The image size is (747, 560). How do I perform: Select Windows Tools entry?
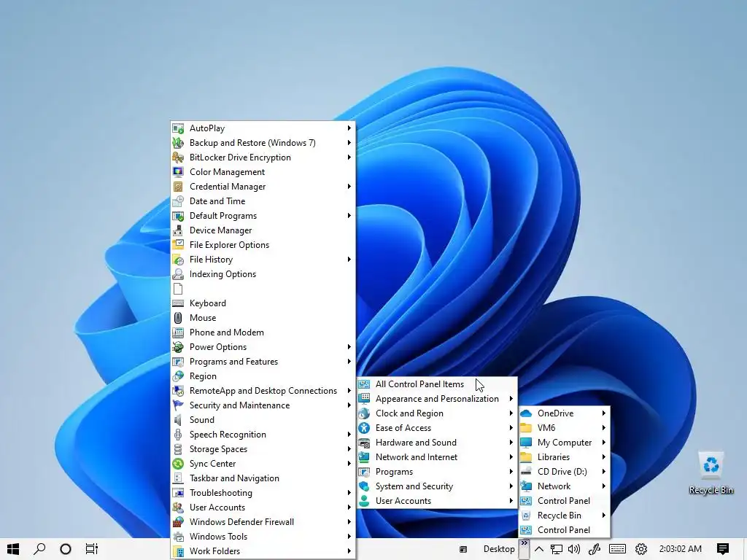(x=263, y=537)
